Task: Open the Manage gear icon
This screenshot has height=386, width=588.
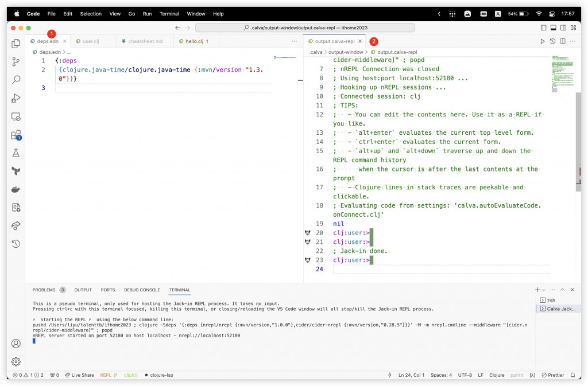Action: click(16, 362)
